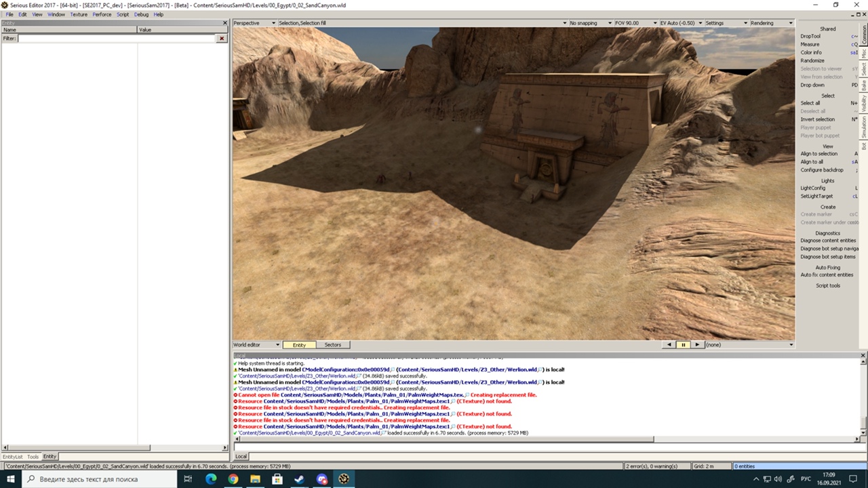The height and width of the screenshot is (488, 868).
Task: Switch to the EntityList tab
Action: click(13, 457)
